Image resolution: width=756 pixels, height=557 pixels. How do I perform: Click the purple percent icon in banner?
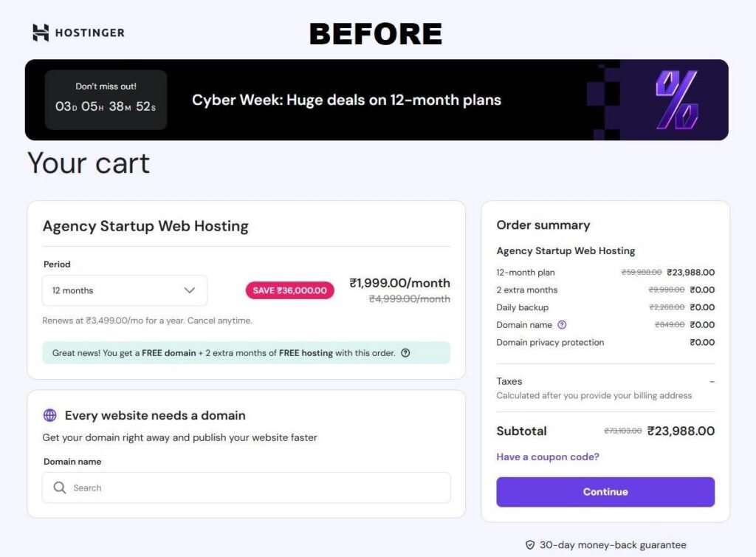pyautogui.click(x=676, y=100)
